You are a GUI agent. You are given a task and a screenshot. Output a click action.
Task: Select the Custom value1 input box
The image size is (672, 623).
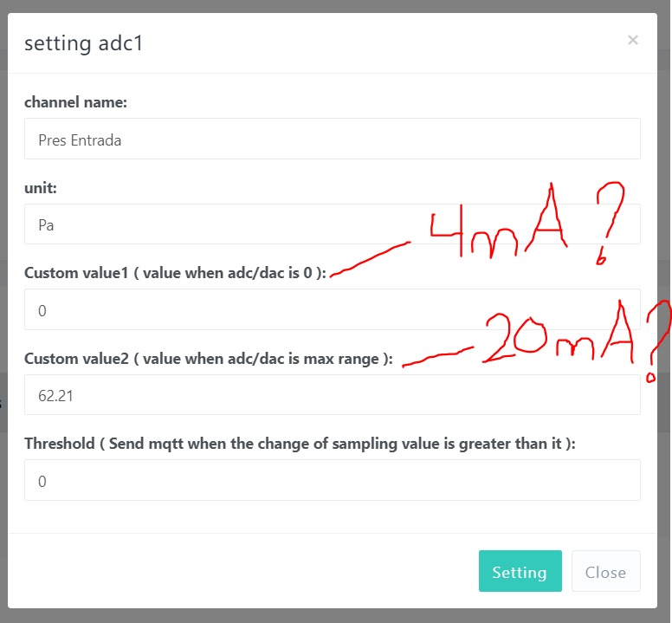pos(332,309)
